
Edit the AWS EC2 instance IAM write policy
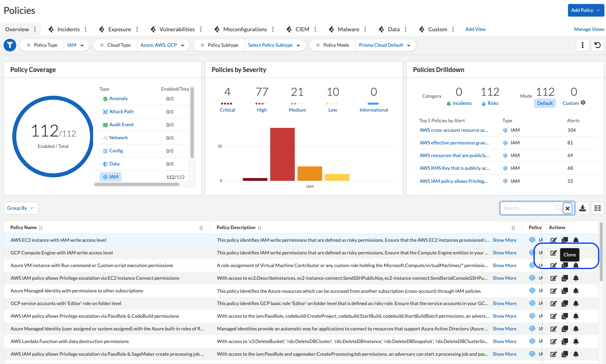[554, 240]
